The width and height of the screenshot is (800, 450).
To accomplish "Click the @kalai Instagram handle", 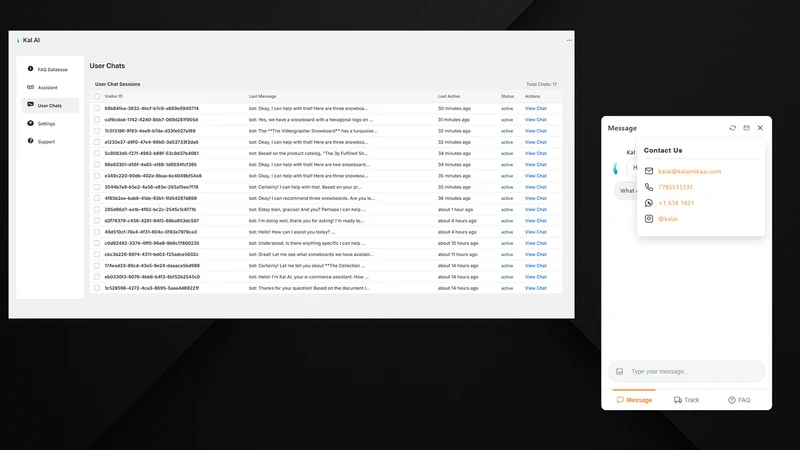I will point(667,219).
